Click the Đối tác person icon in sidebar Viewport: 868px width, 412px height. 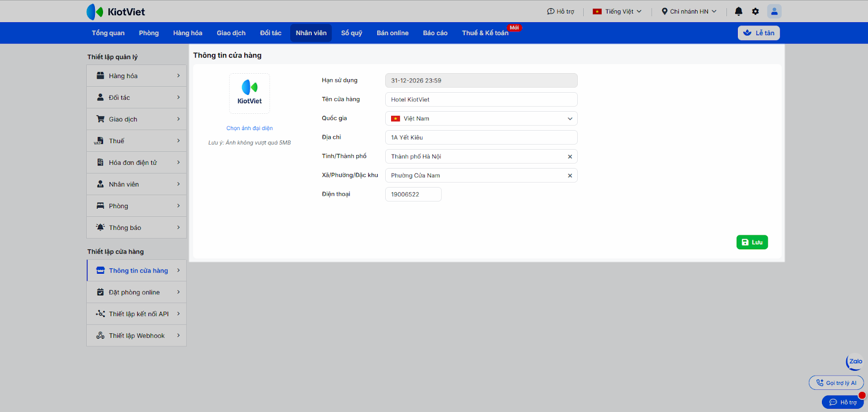pyautogui.click(x=100, y=98)
